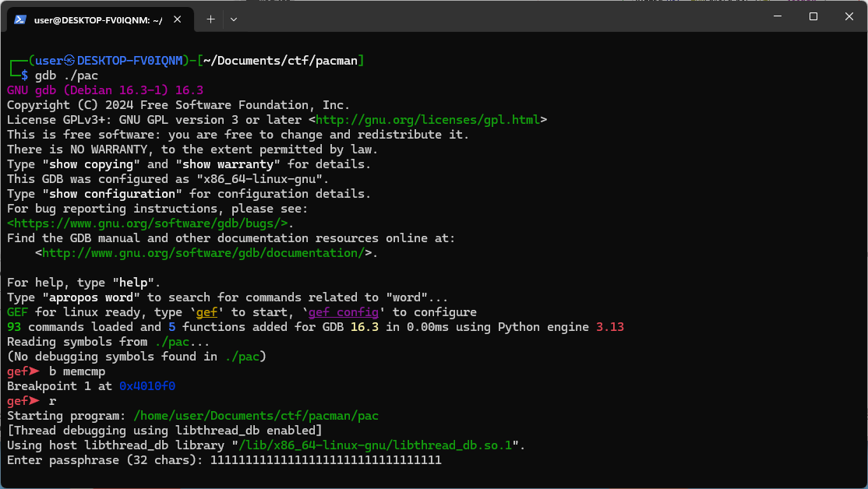868x489 pixels.
Task: Expand the new tab profile dropdown chevron
Action: [234, 19]
